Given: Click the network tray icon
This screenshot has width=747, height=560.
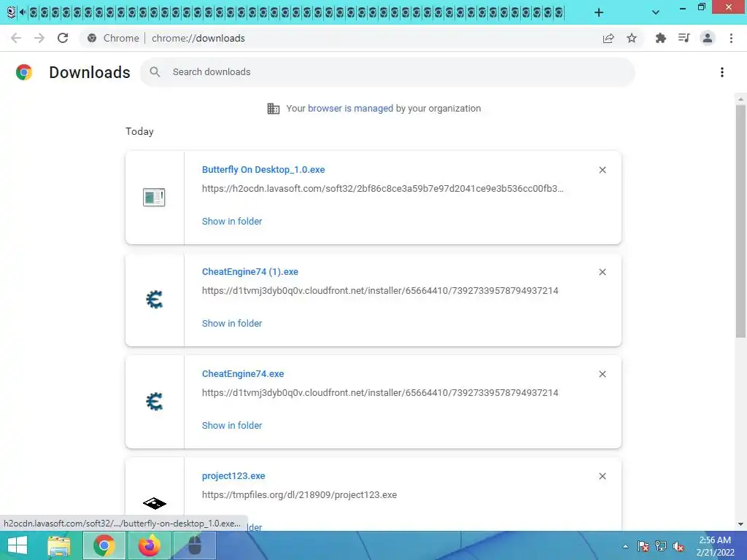Looking at the screenshot, I should pyautogui.click(x=661, y=546).
